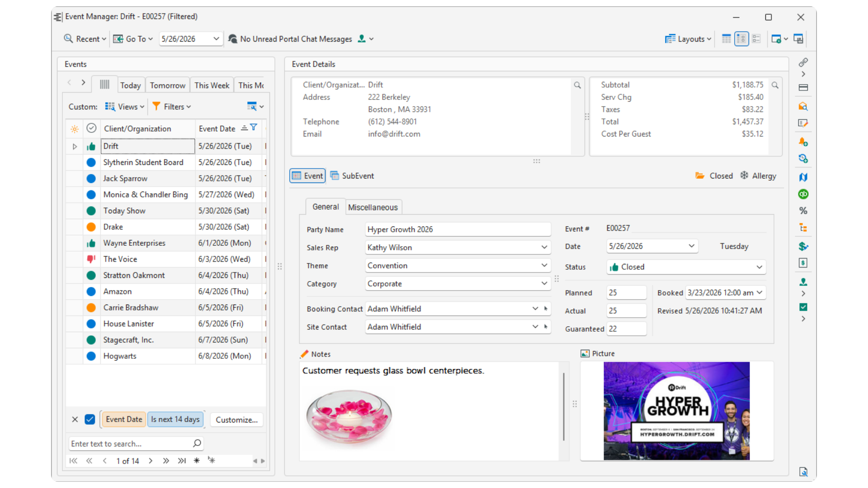Image resolution: width=868 pixels, height=488 pixels.
Task: Go to the first event record
Action: pos(73,461)
